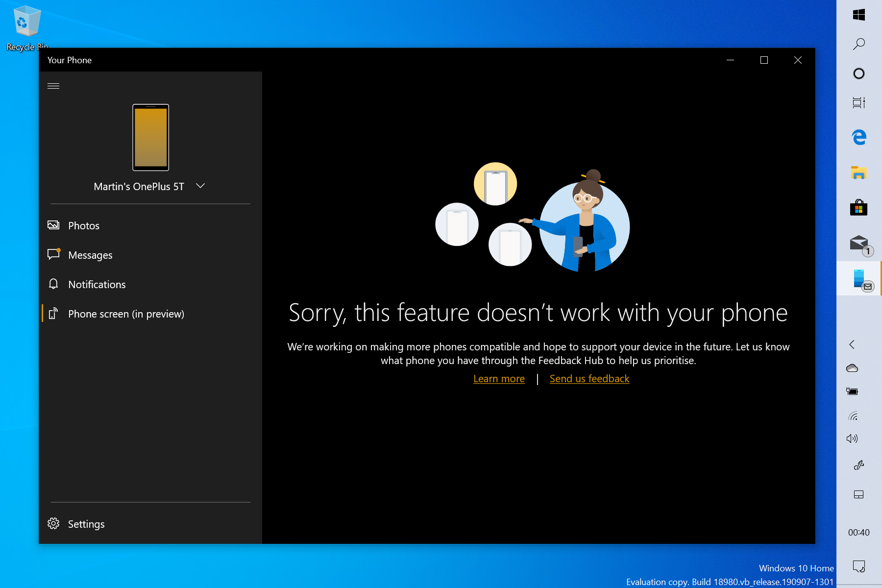Open Send us feedback
Image resolution: width=882 pixels, height=588 pixels.
click(x=589, y=378)
